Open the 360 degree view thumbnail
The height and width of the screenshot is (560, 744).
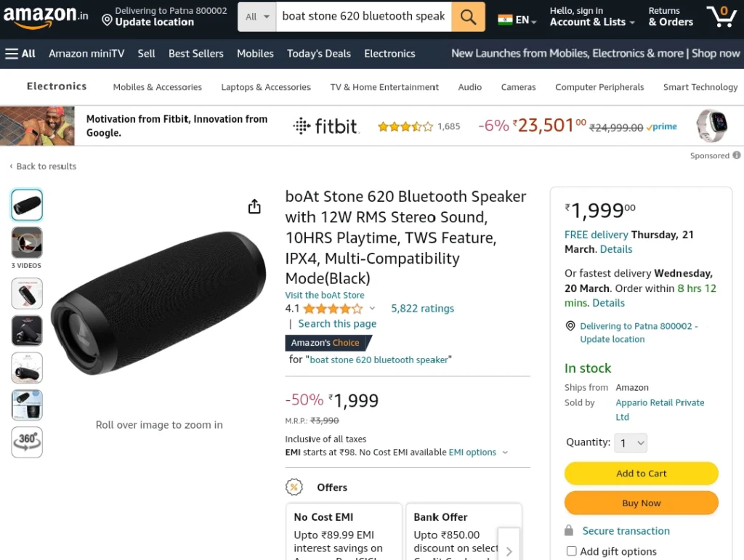27,442
